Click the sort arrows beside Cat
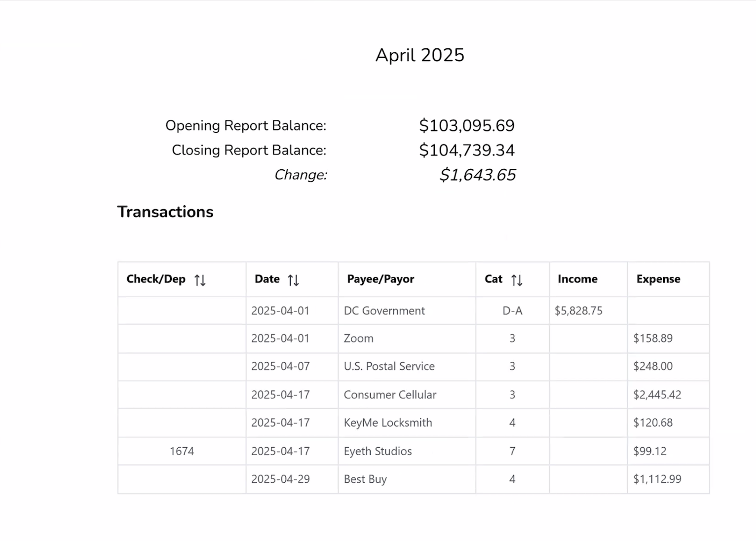Viewport: 756px width, 541px height. (x=517, y=280)
